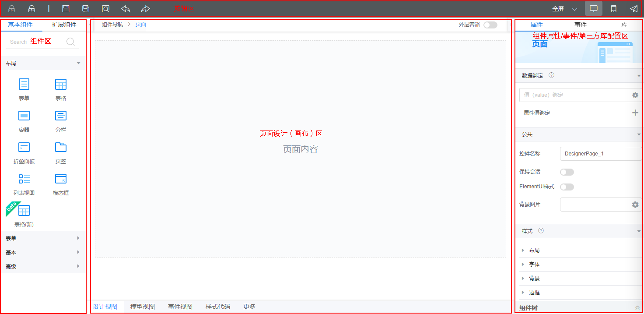Click 页面 breadcrumb link

tap(141, 25)
